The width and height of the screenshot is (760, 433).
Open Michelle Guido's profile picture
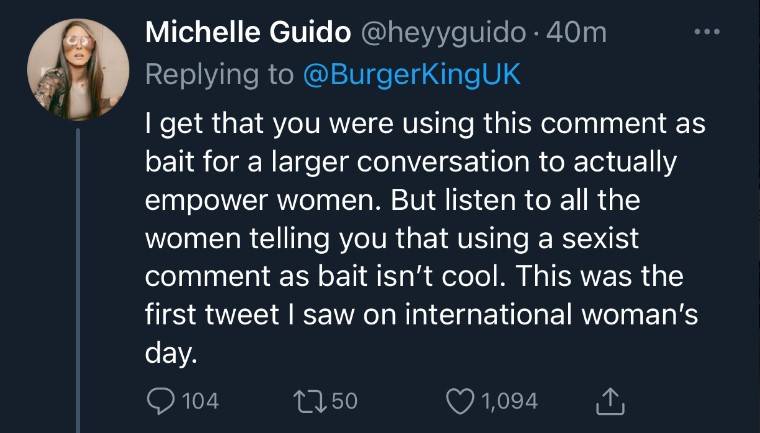[x=78, y=69]
